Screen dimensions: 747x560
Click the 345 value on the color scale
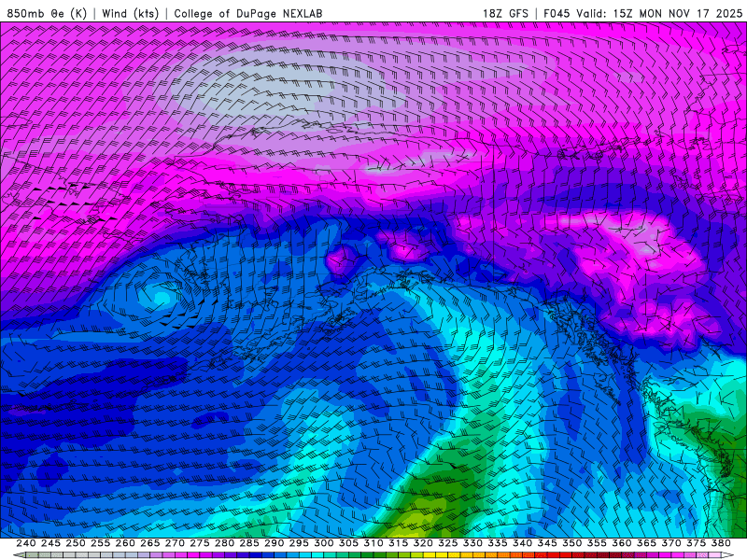click(547, 543)
